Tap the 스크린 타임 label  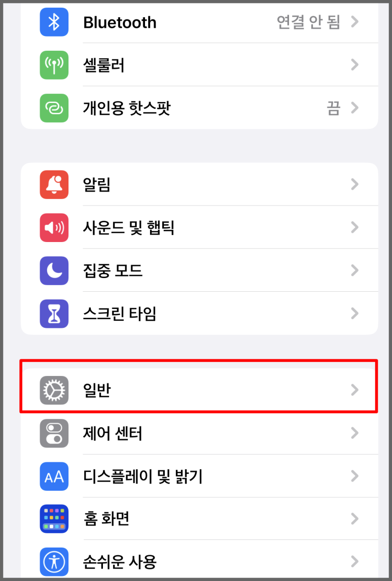[120, 314]
